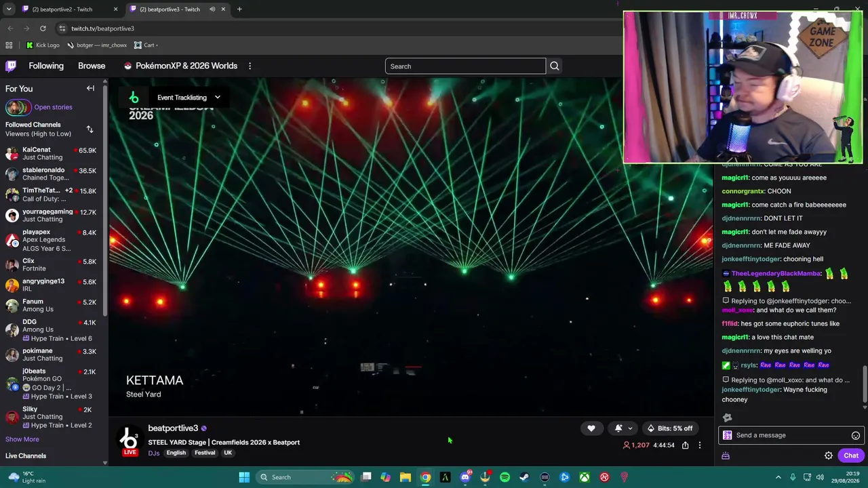View site information for twitch.tv

62,28
